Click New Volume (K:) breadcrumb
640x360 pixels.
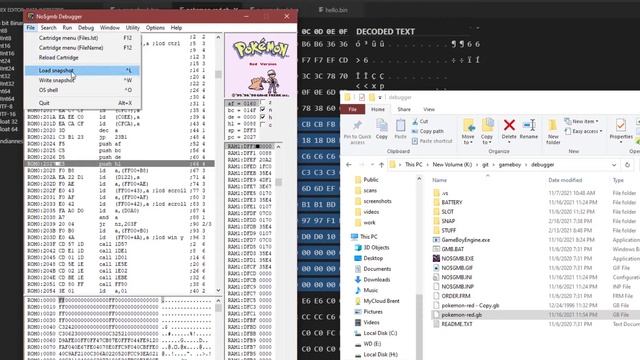(x=452, y=165)
